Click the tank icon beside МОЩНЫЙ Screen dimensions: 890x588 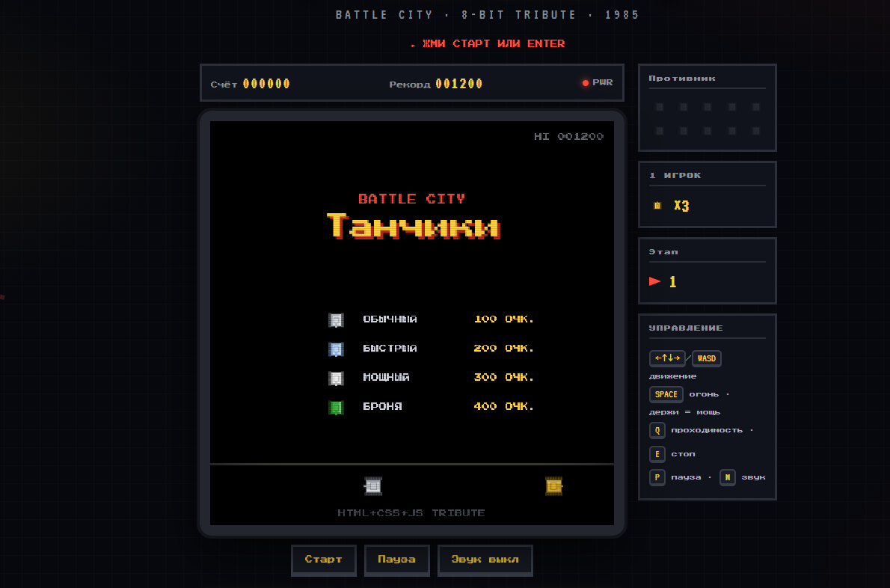(x=336, y=378)
